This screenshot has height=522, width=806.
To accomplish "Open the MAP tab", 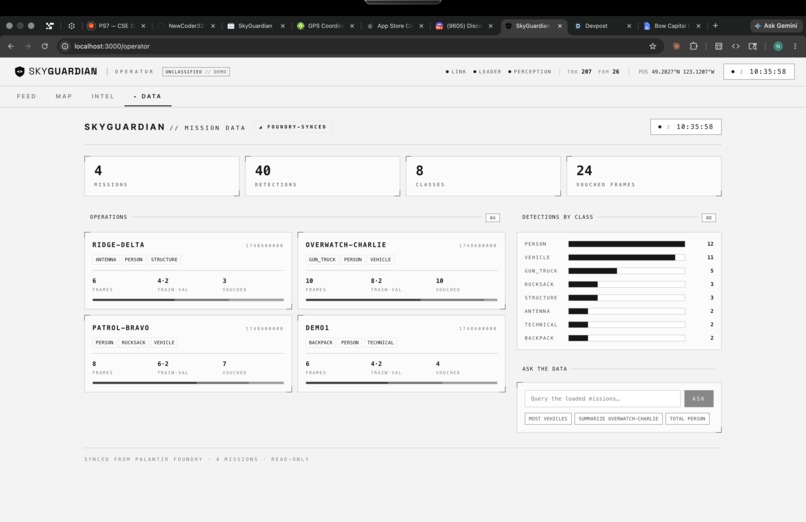I will pos(64,96).
